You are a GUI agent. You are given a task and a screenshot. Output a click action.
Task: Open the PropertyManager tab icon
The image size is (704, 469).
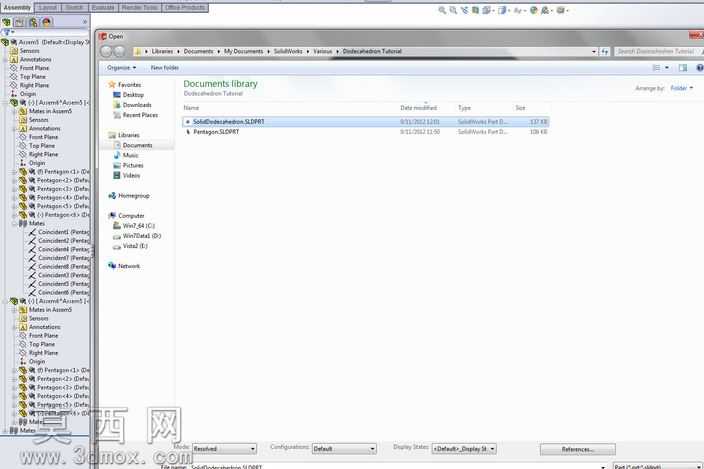coord(20,22)
